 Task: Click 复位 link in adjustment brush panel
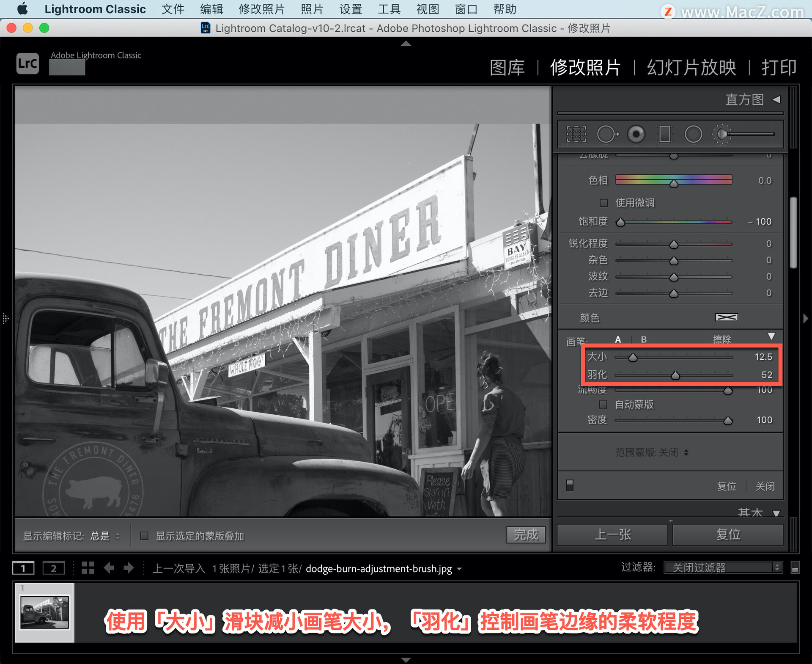point(727,486)
